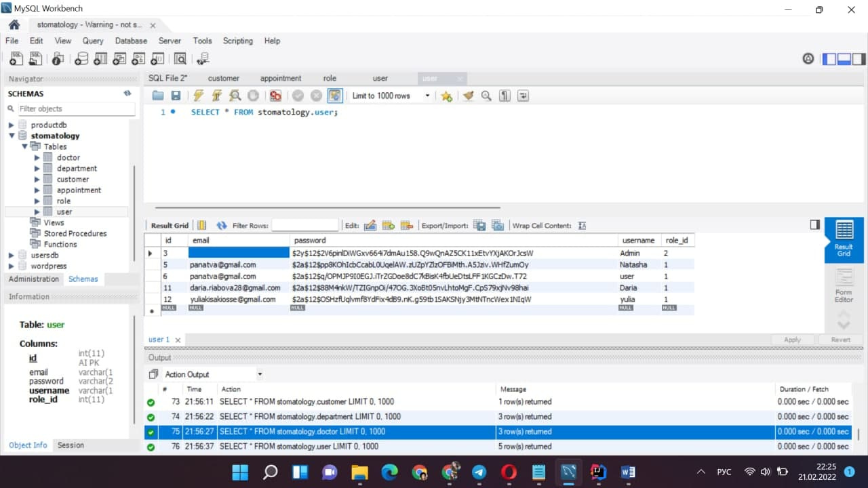Screen dimensions: 868x488
Task: Click the rollback transaction icon
Action: [x=316, y=96]
